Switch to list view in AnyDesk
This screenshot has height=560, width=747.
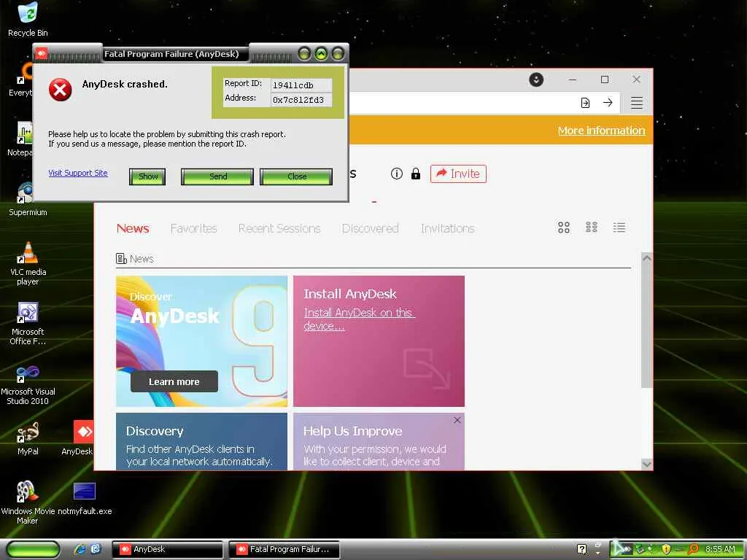(x=619, y=227)
